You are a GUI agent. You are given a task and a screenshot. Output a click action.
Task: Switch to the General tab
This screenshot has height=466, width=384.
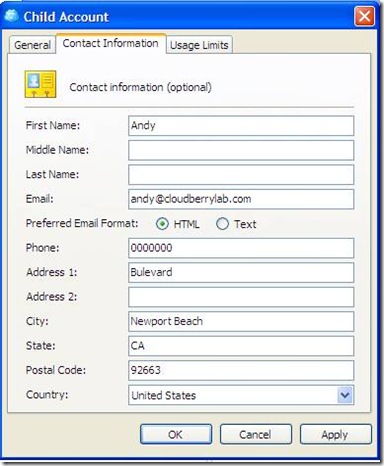point(32,45)
